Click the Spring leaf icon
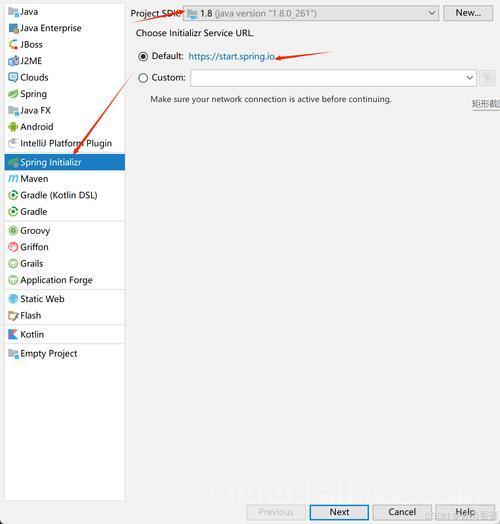Image resolution: width=500 pixels, height=524 pixels. [13, 94]
